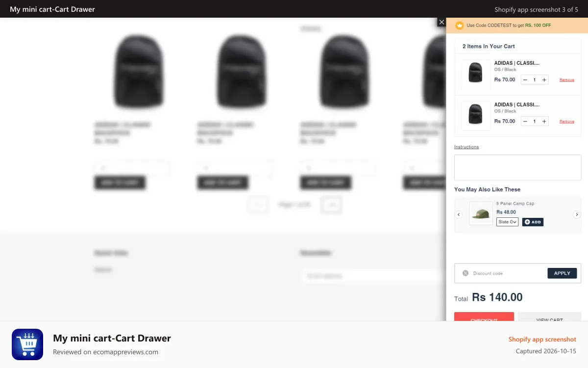Click the 'My mini cart-Cart Drawer' header title
This screenshot has width=588, height=368.
click(x=52, y=9)
